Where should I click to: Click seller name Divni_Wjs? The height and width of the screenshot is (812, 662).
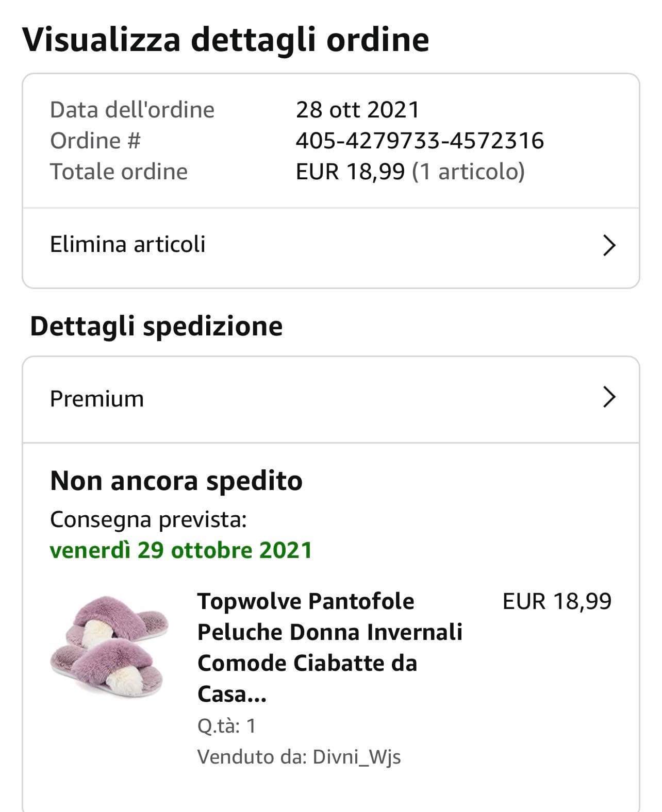coord(356,757)
